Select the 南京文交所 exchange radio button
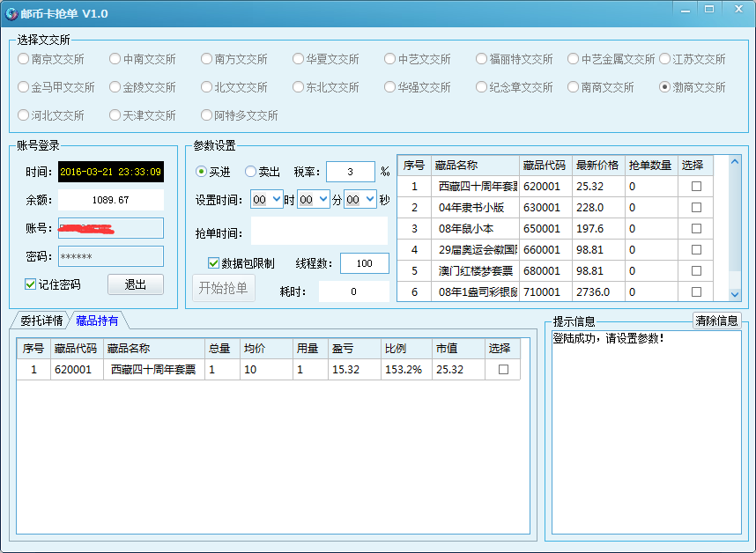The height and width of the screenshot is (553, 756). 24,59
